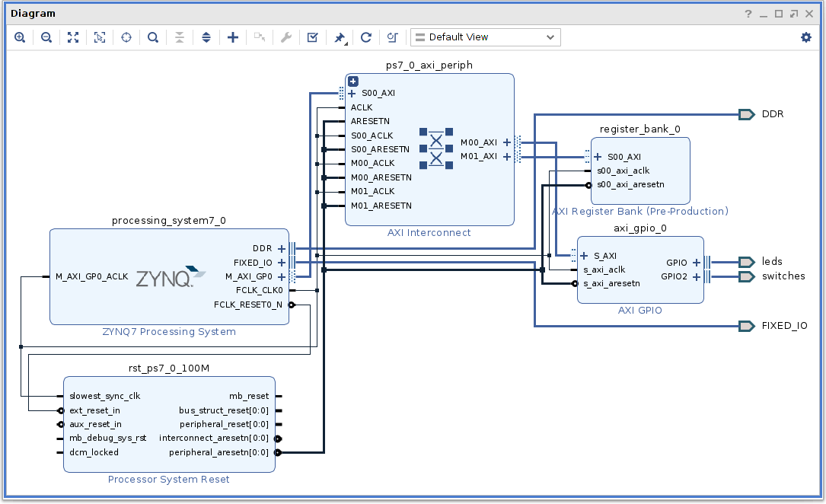This screenshot has width=826, height=504.
Task: Expand the S00_AXI port on register_bank_0
Action: pos(598,157)
